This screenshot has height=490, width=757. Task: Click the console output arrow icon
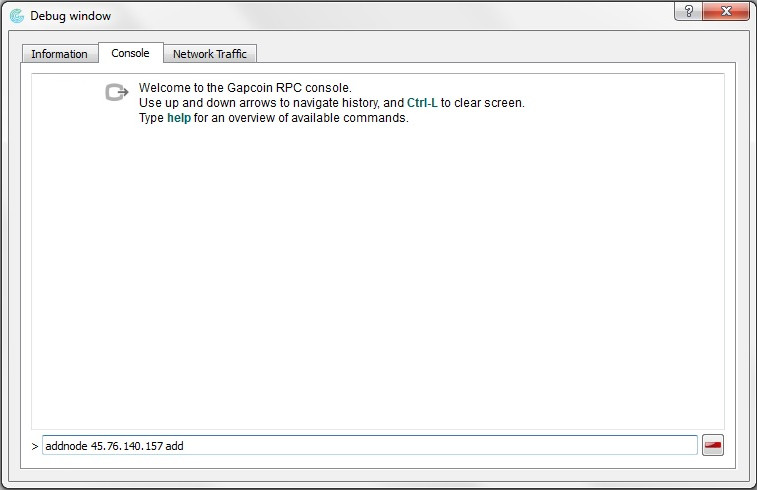tap(117, 92)
